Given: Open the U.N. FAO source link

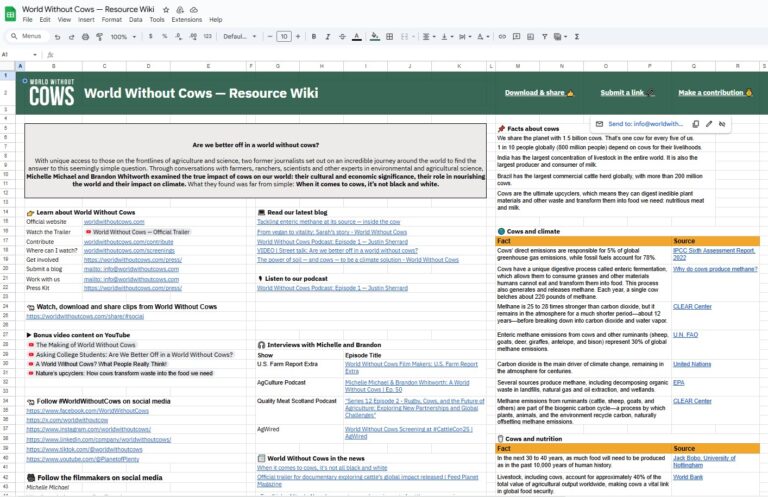Looking at the screenshot, I should tap(685, 335).
